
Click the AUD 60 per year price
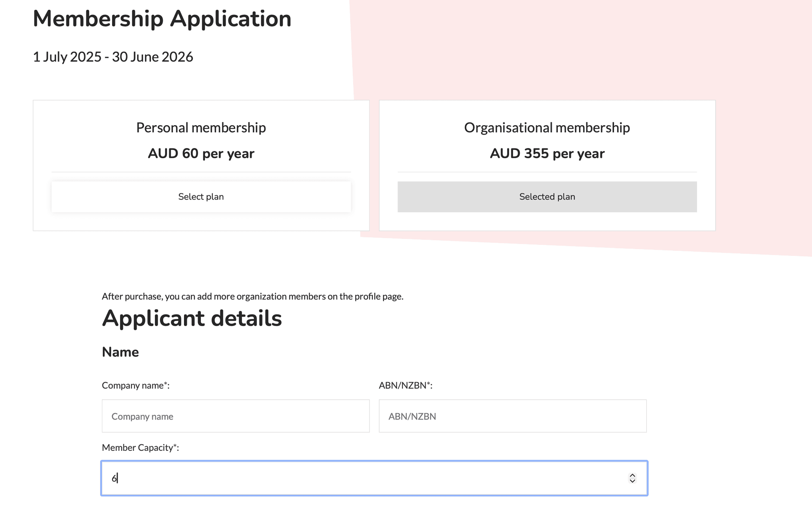click(x=201, y=153)
